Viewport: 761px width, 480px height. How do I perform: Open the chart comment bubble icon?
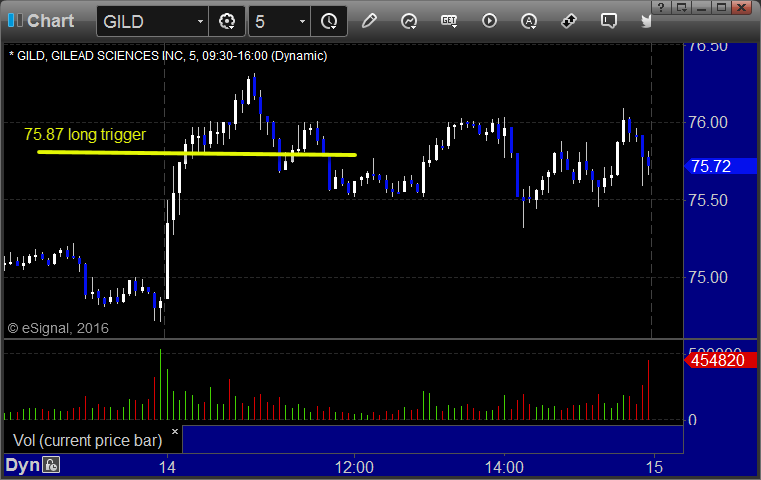click(609, 21)
